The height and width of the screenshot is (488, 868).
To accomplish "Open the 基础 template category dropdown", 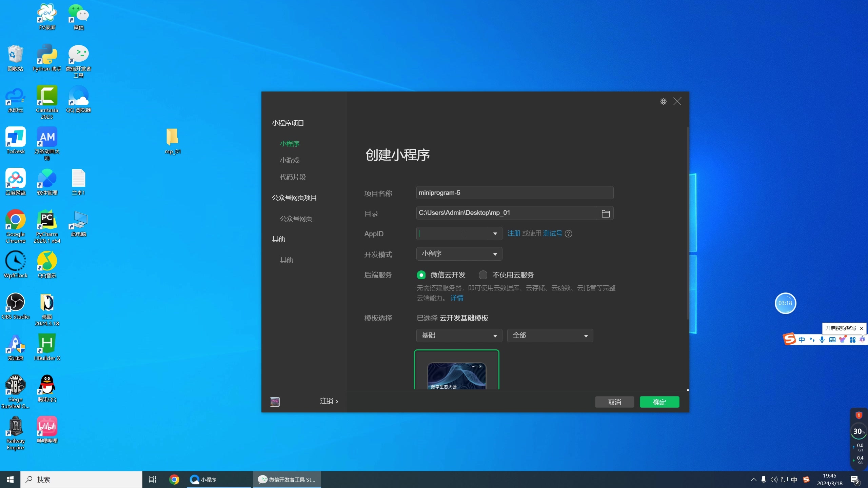I will click(459, 335).
